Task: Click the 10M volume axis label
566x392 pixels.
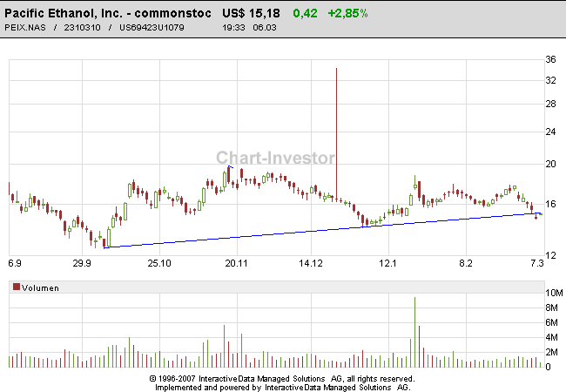Action: tap(554, 293)
